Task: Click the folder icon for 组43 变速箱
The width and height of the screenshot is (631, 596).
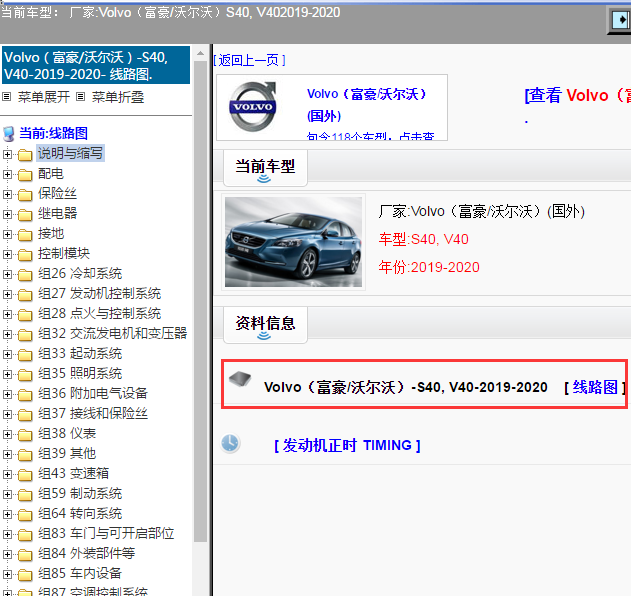Action: (25, 474)
